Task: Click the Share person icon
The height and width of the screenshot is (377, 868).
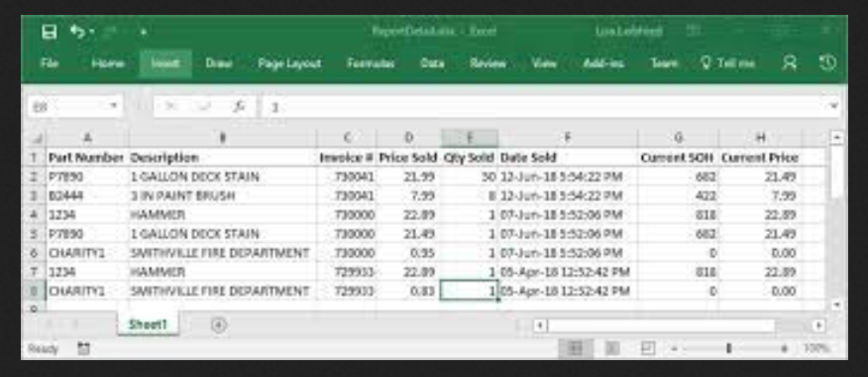Action: tap(790, 63)
